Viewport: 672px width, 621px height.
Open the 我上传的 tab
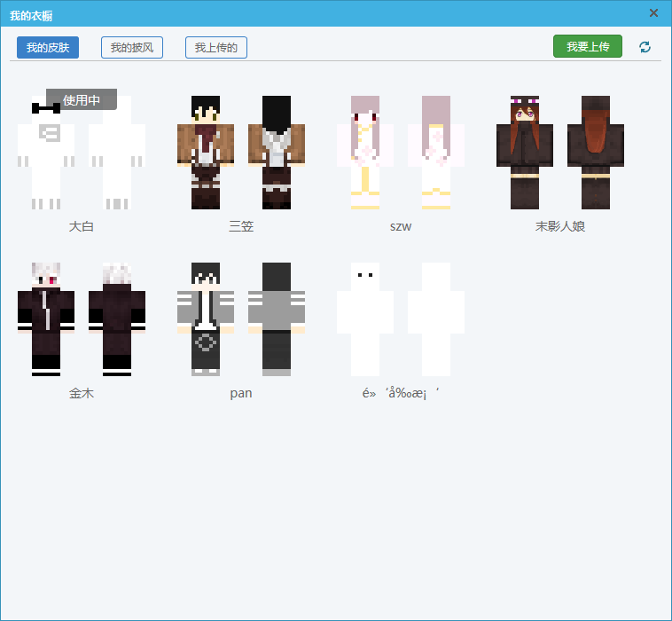pyautogui.click(x=216, y=47)
